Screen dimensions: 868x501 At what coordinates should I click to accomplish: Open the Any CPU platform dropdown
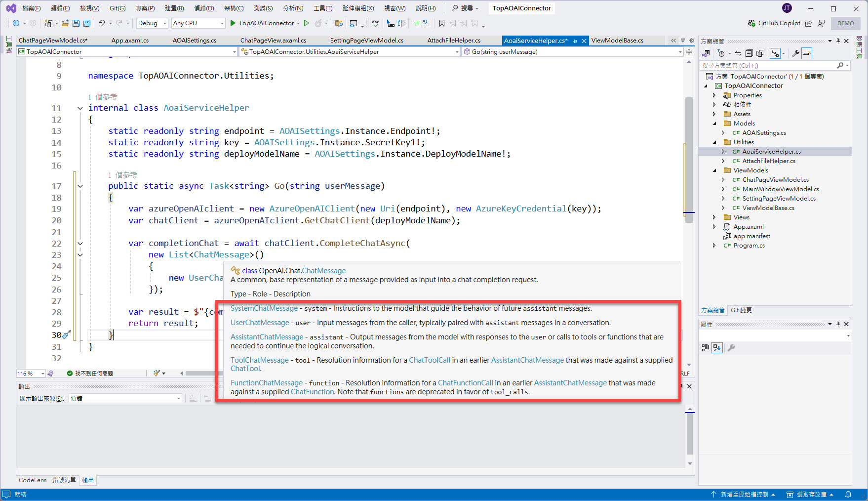pyautogui.click(x=198, y=23)
